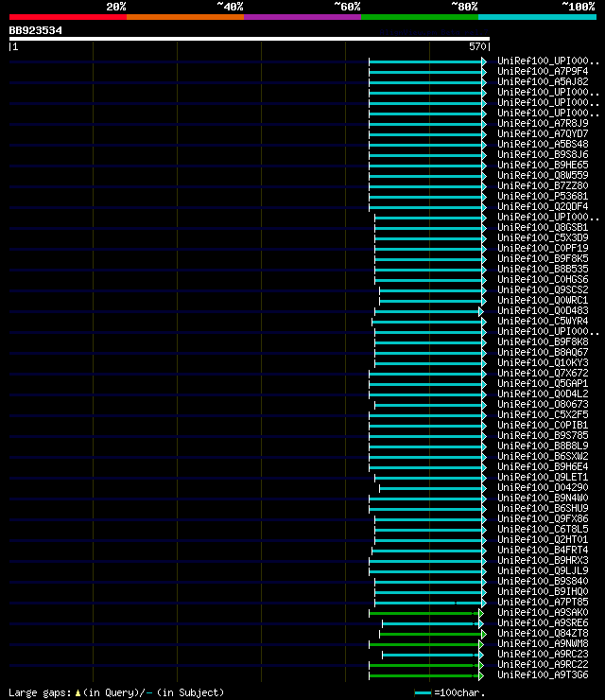This screenshot has width=605, height=700.
Task: Go to the UniRef100_B8B8L9 hit
Action: (543, 446)
